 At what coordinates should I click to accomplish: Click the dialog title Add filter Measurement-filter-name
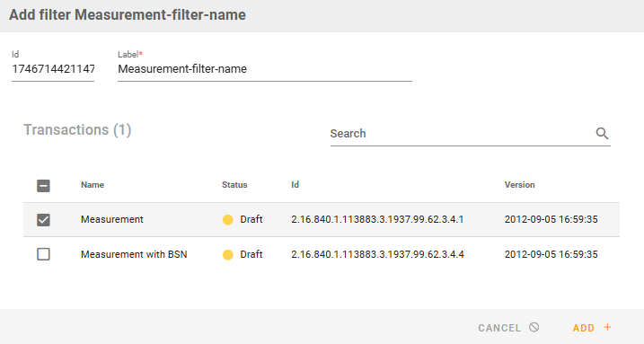click(x=128, y=14)
